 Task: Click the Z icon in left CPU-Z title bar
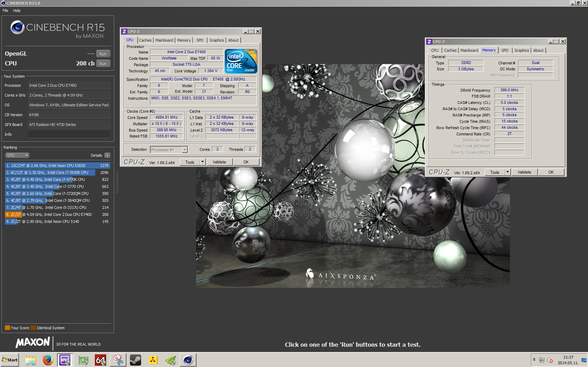tap(124, 31)
